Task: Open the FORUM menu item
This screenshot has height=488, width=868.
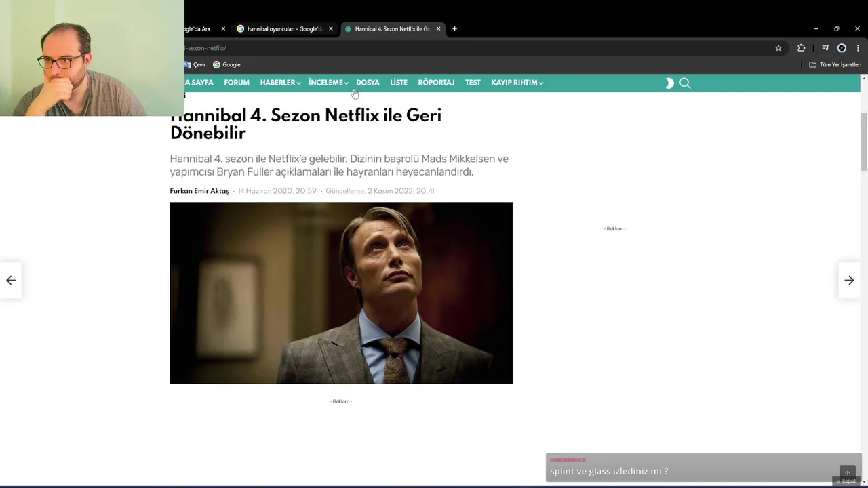Action: [x=237, y=83]
